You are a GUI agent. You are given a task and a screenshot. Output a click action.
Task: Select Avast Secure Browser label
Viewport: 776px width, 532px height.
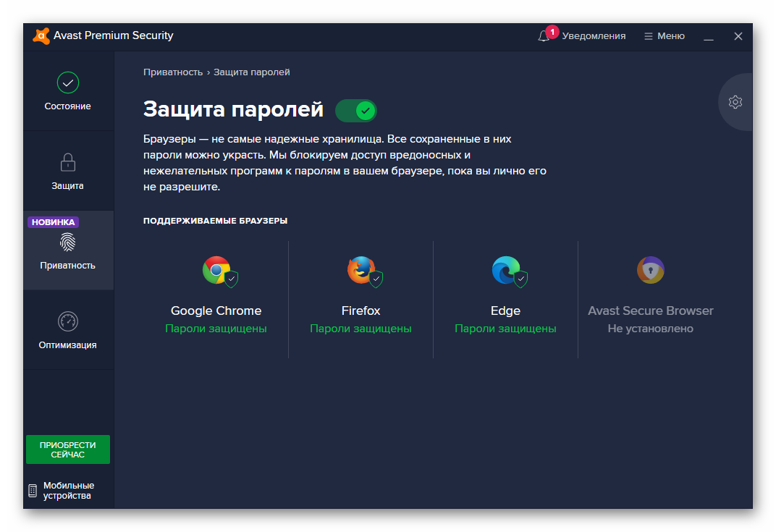click(x=650, y=311)
